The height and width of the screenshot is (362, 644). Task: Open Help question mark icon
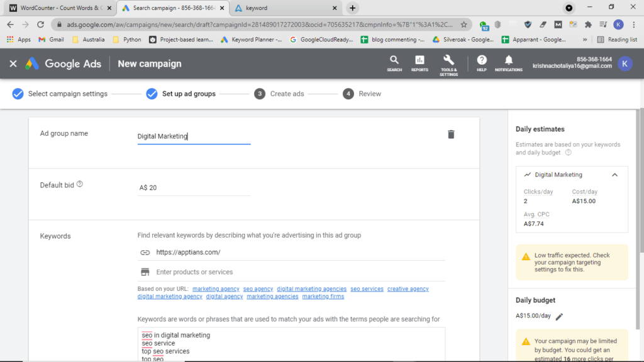481,63
